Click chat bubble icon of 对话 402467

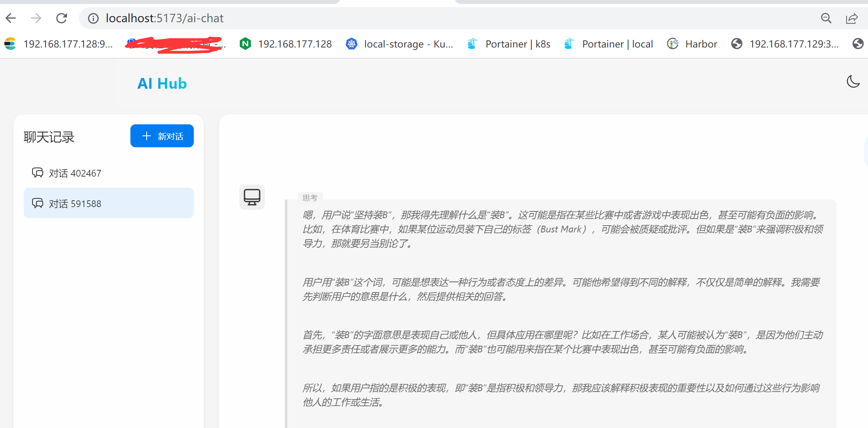(x=38, y=173)
